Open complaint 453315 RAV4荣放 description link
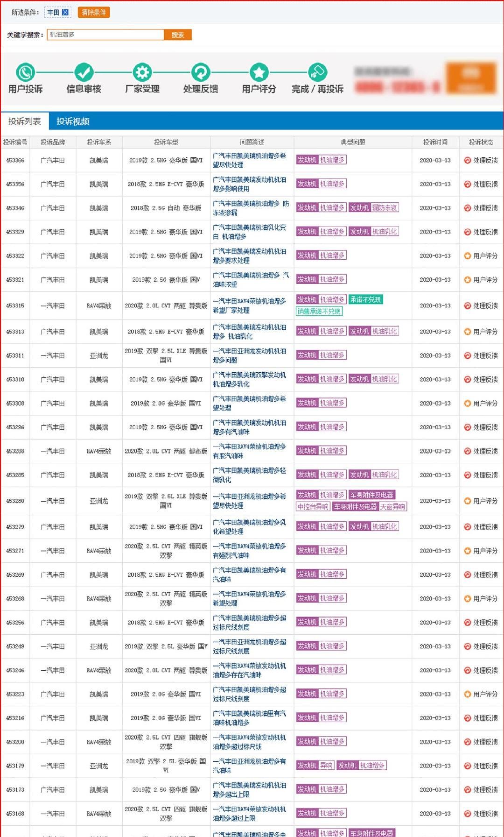 [x=250, y=305]
